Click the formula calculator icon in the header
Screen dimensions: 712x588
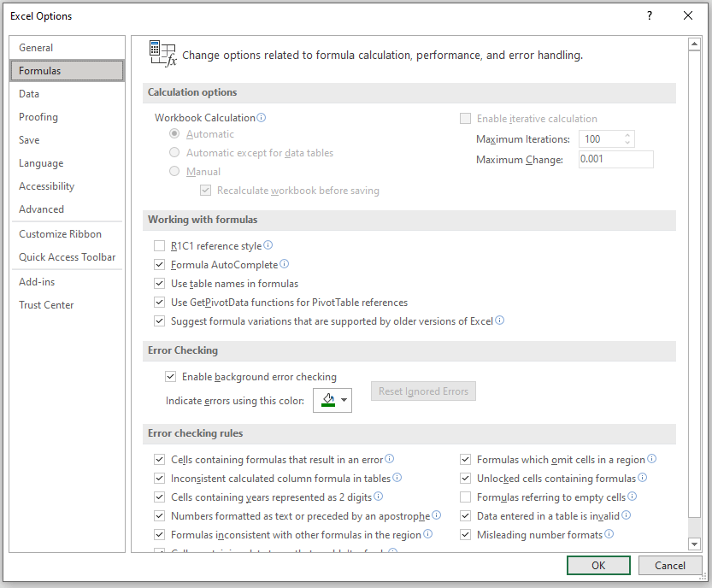pos(162,54)
